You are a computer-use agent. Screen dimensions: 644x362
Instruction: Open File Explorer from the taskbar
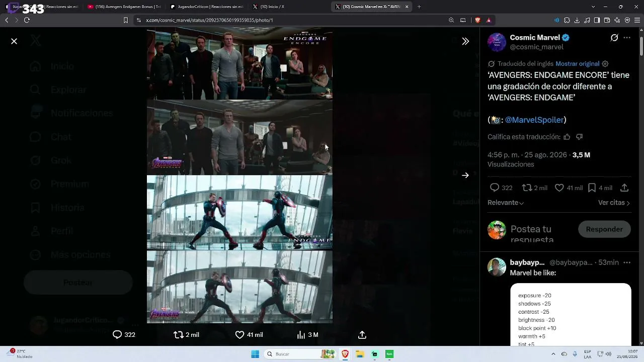[x=360, y=354]
